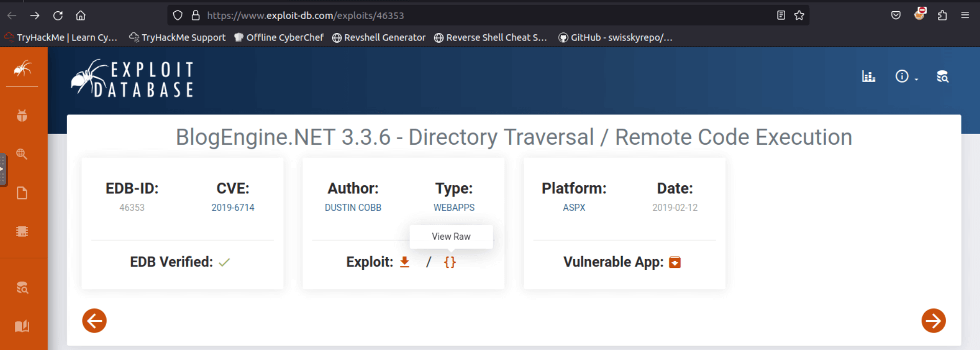Open the bug exploits icon in sidebar
Viewport: 980px width, 350px height.
(x=22, y=115)
